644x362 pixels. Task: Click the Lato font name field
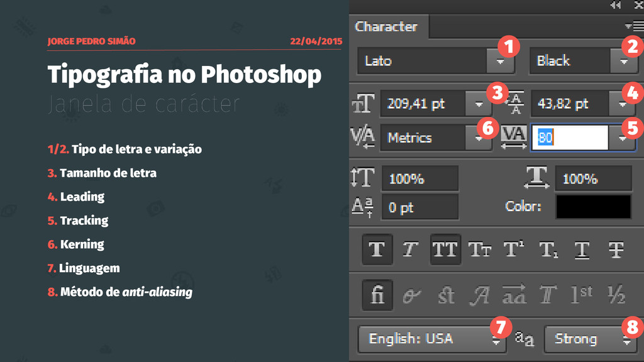coord(422,61)
